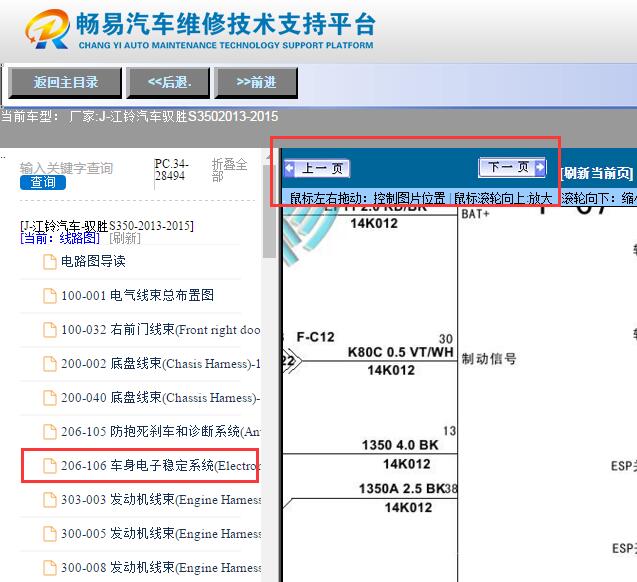Open 300-005 发动机线束 item
The width and height of the screenshot is (637, 582).
161,534
